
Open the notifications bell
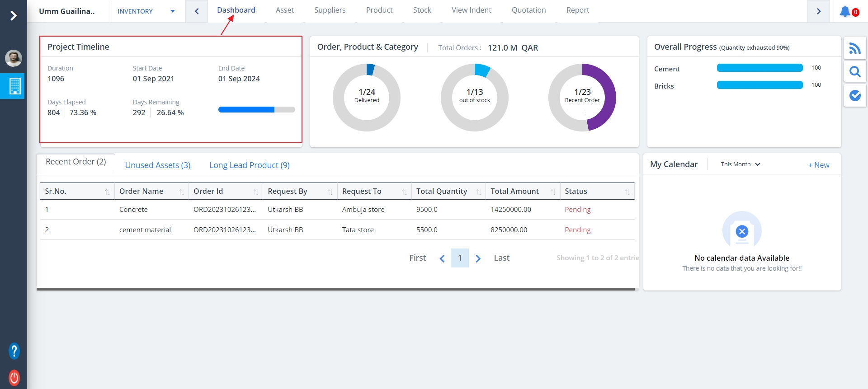[x=845, y=11]
